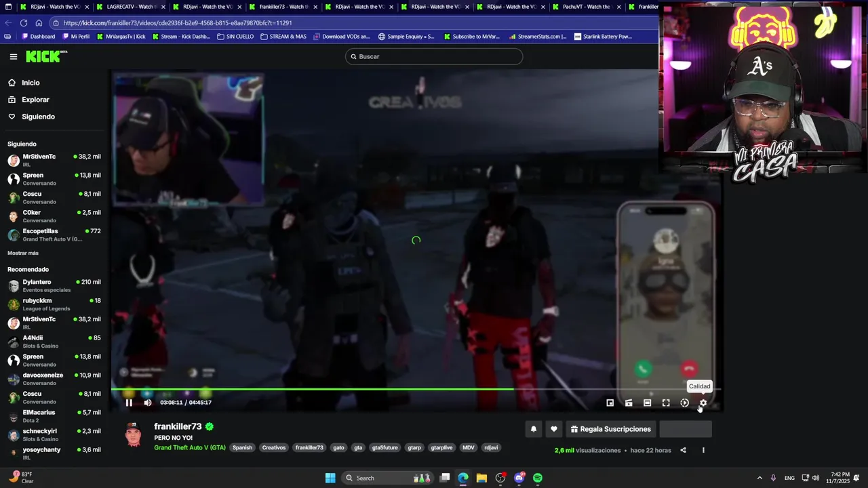Open Starlink Battery Pow... bookmark
This screenshot has width=868, height=488.
(x=603, y=37)
